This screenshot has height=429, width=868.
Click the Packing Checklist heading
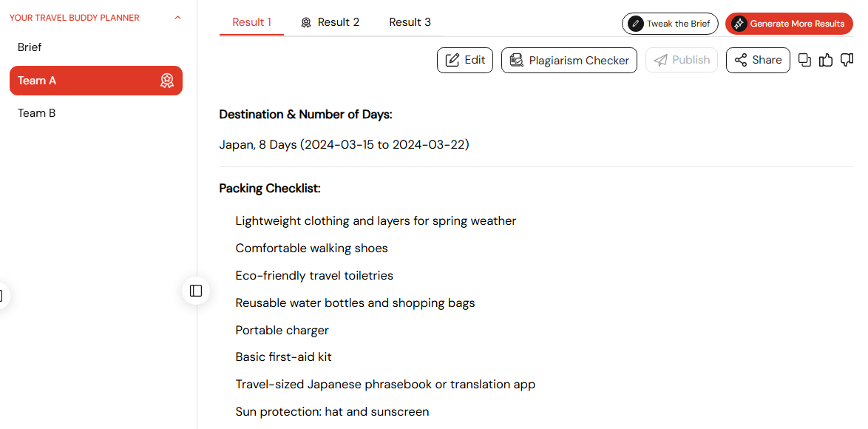270,189
